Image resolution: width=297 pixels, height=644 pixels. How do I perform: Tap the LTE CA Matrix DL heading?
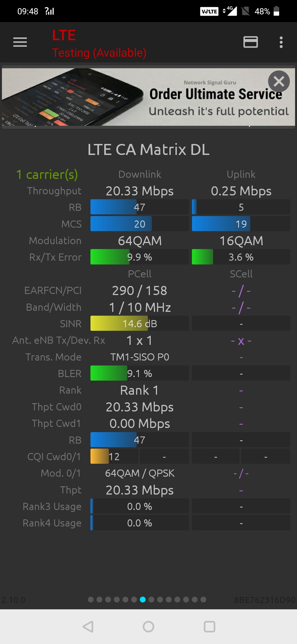[x=148, y=149]
